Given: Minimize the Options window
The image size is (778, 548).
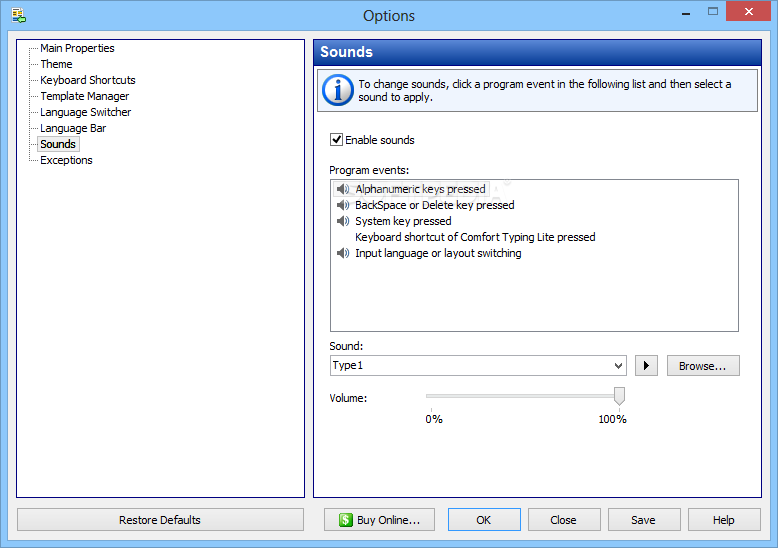Looking at the screenshot, I should pos(686,12).
